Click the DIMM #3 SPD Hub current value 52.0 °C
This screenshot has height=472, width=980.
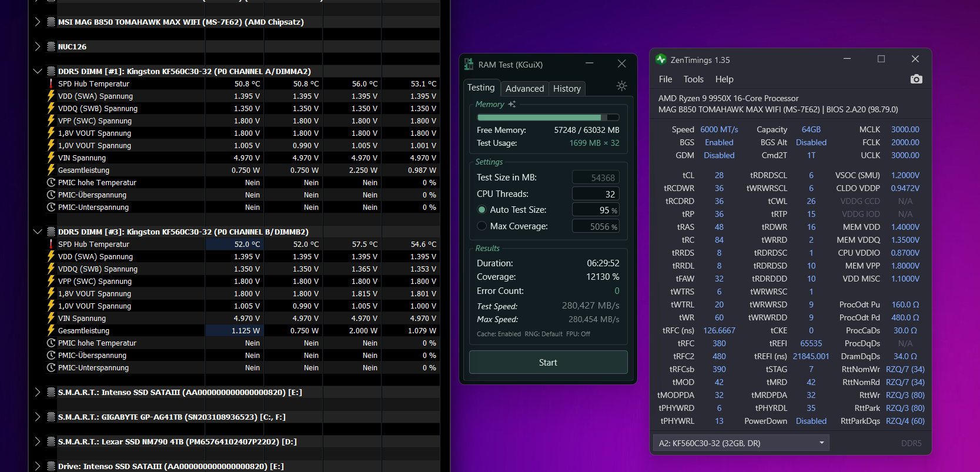coord(247,244)
